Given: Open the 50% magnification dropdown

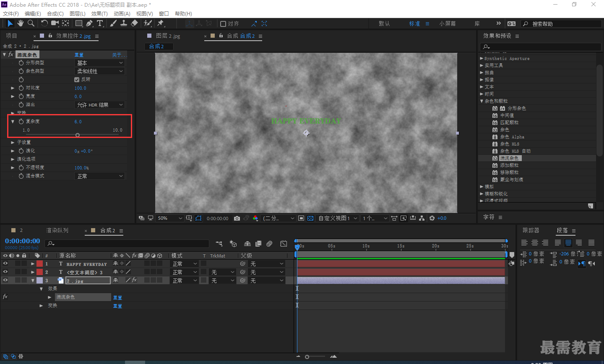Looking at the screenshot, I should [170, 218].
